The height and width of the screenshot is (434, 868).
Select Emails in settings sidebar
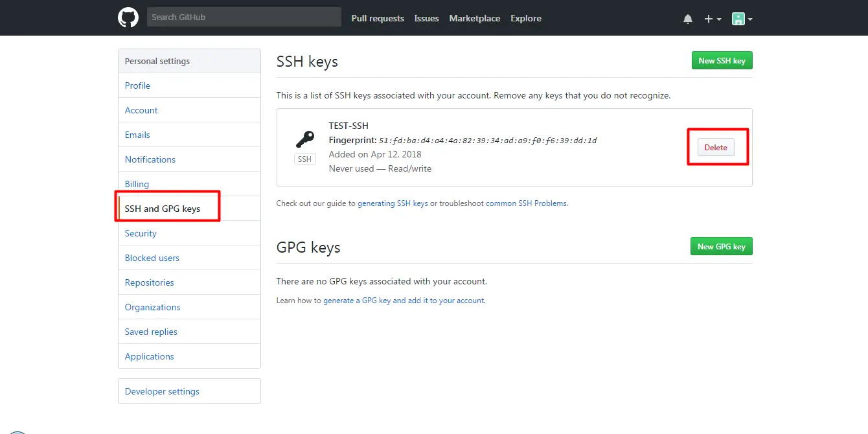(x=189, y=135)
